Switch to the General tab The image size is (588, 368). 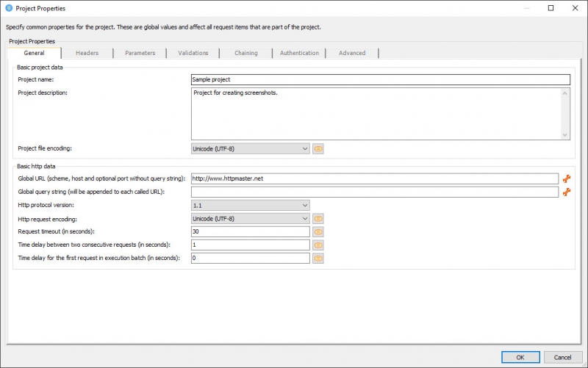(34, 53)
